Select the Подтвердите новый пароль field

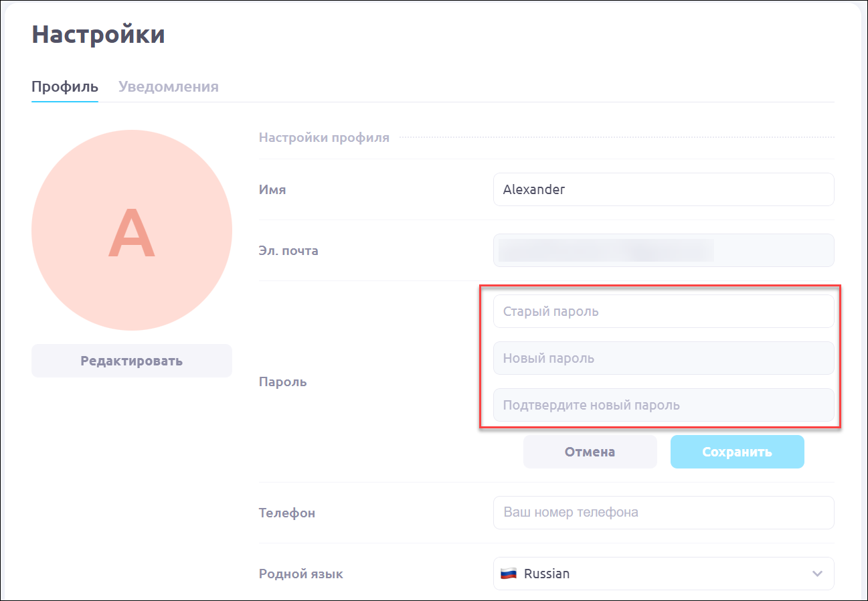tap(663, 405)
